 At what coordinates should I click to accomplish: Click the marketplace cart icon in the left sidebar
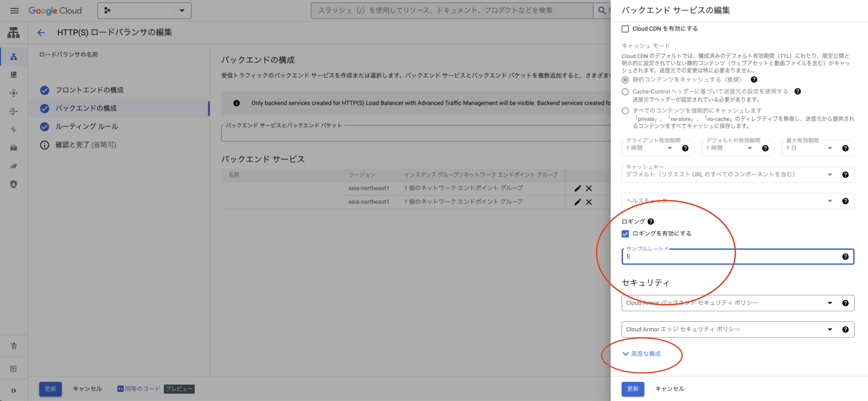13,346
